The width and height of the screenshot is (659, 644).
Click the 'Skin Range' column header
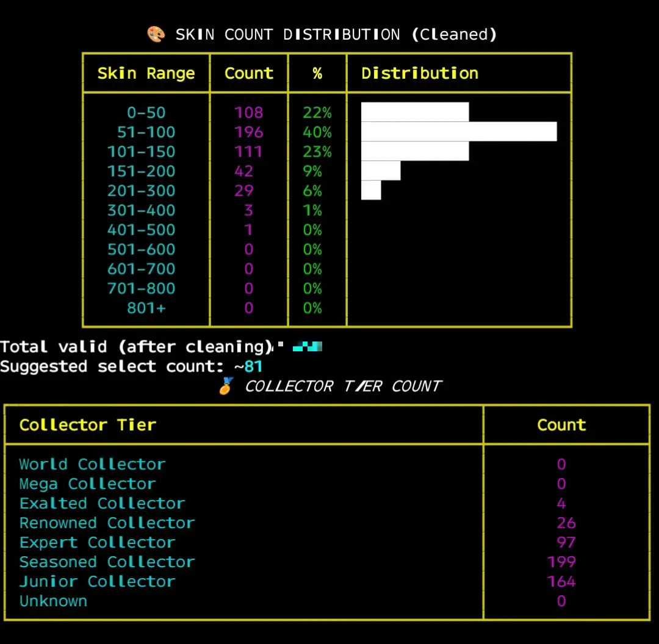[x=146, y=74]
